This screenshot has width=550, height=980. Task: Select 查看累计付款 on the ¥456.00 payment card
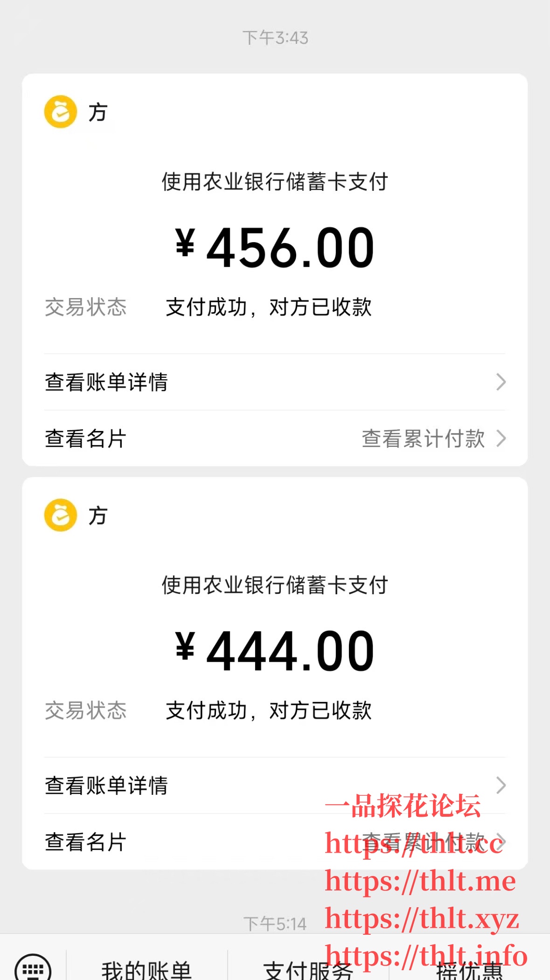tap(423, 438)
